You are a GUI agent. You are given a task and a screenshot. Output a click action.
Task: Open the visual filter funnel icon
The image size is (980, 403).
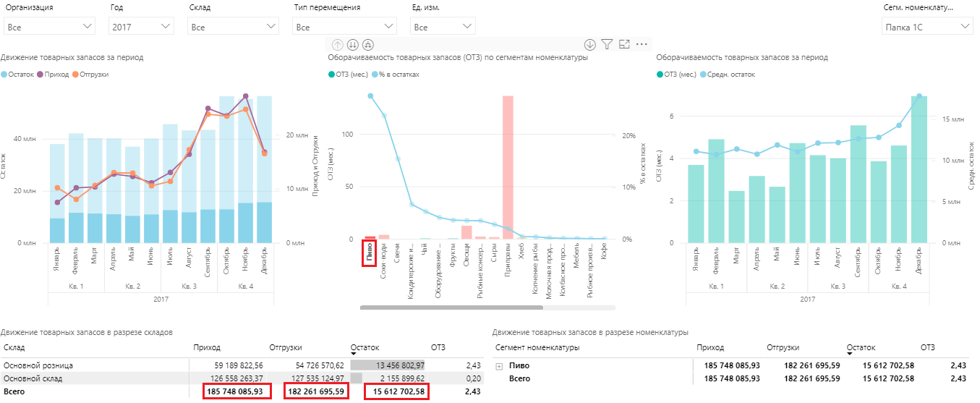[x=607, y=44]
